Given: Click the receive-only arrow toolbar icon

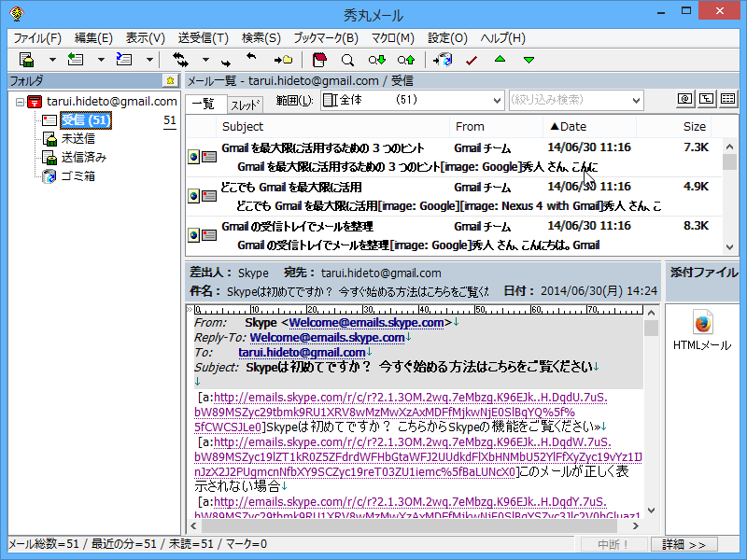Looking at the screenshot, I should click(x=251, y=57).
